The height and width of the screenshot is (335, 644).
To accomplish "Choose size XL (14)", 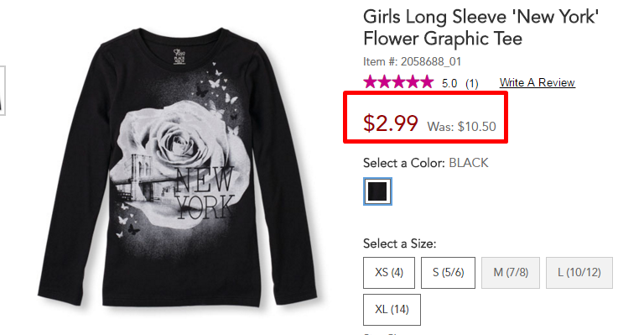I will click(x=392, y=310).
